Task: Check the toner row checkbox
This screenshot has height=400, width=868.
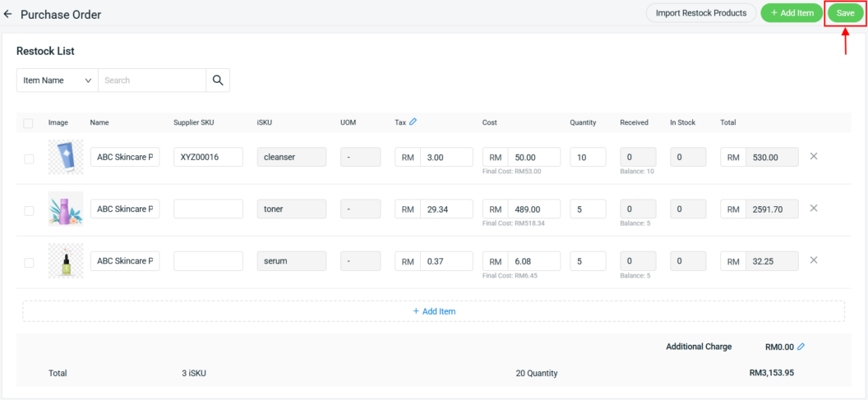Action: (29, 211)
